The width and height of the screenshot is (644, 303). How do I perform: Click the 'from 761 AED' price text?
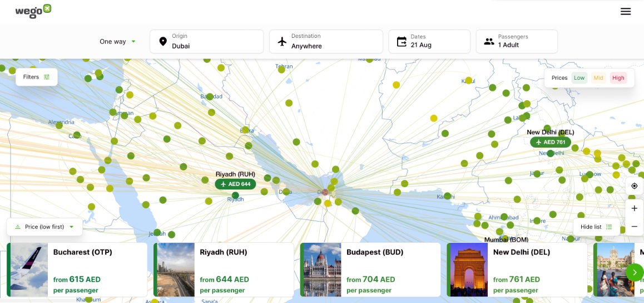pyautogui.click(x=516, y=280)
